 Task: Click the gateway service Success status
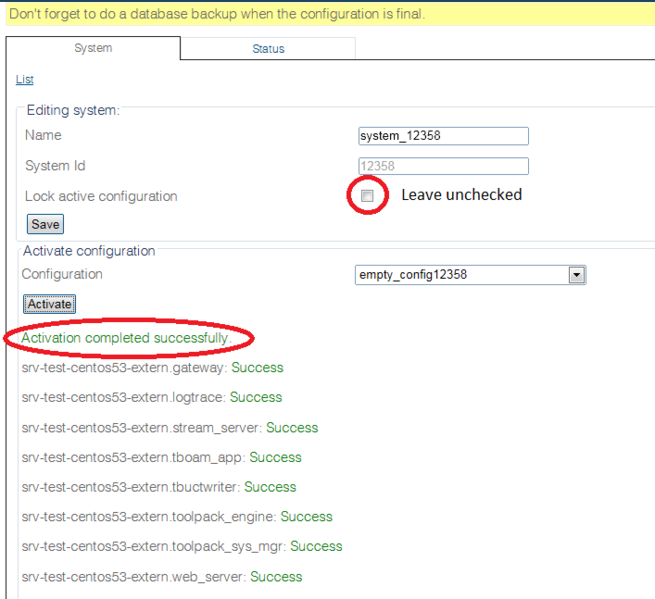257,368
